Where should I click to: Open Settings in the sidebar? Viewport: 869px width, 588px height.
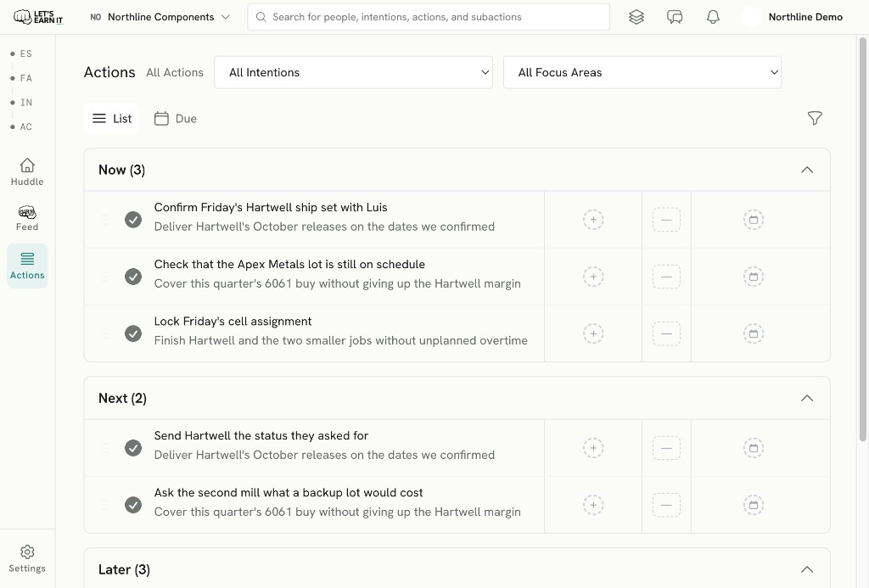click(27, 558)
